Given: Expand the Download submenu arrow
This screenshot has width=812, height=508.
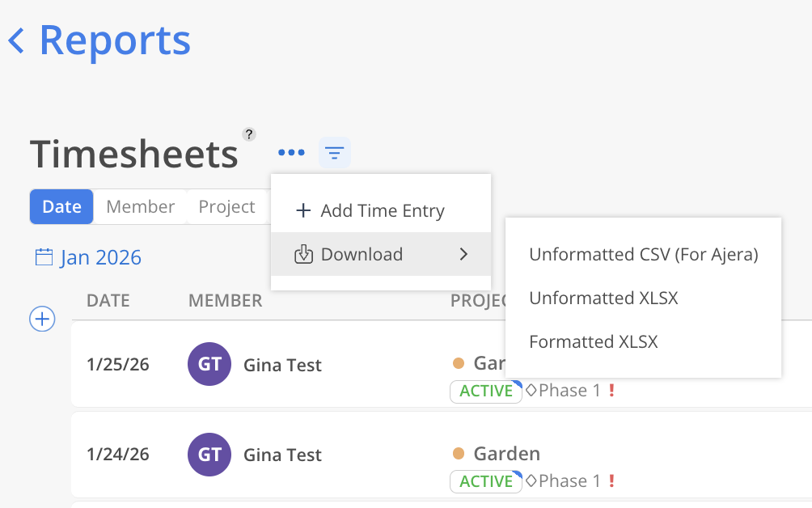Looking at the screenshot, I should pos(463,254).
